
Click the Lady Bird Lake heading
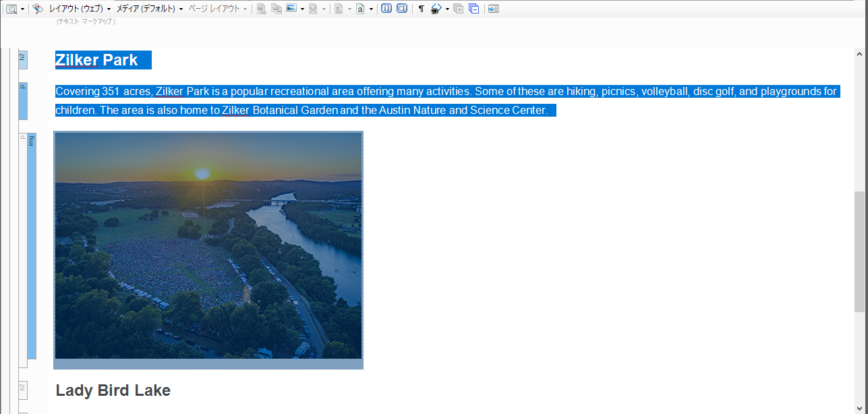pyautogui.click(x=113, y=390)
